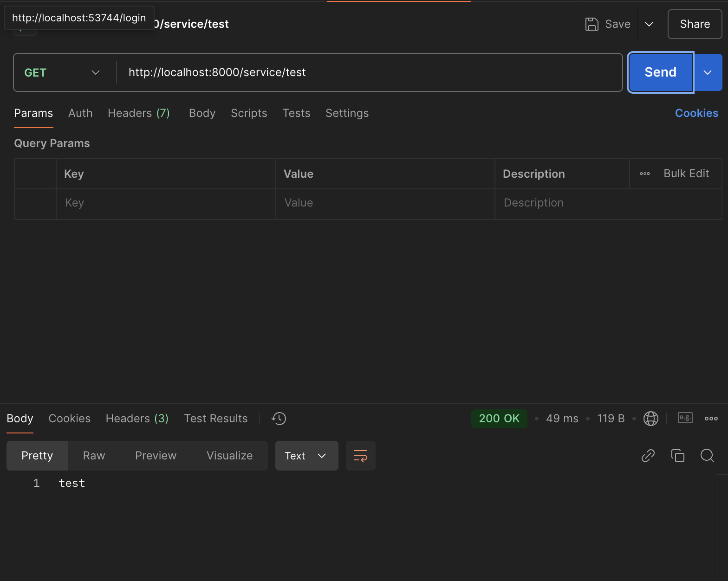The image size is (728, 581).
Task: Click the request URL input field
Action: tap(369, 72)
